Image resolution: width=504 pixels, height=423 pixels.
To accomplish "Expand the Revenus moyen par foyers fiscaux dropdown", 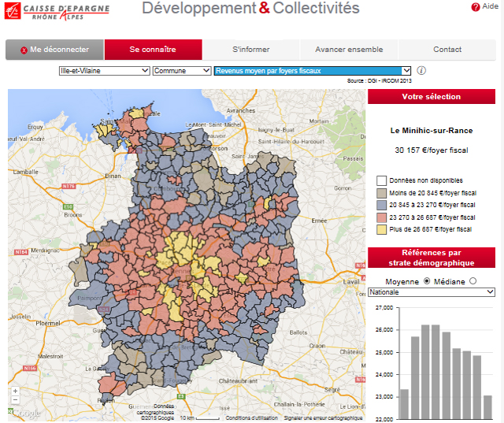I will (x=313, y=70).
